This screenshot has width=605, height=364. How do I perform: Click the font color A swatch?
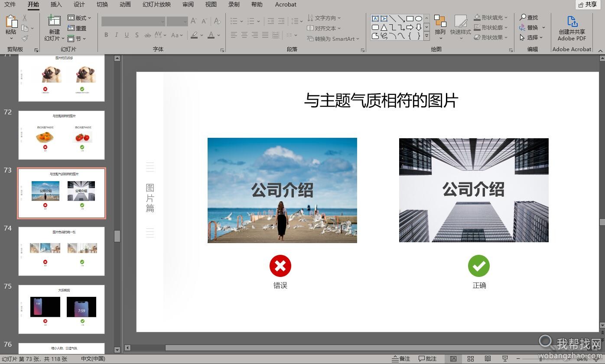click(x=211, y=35)
